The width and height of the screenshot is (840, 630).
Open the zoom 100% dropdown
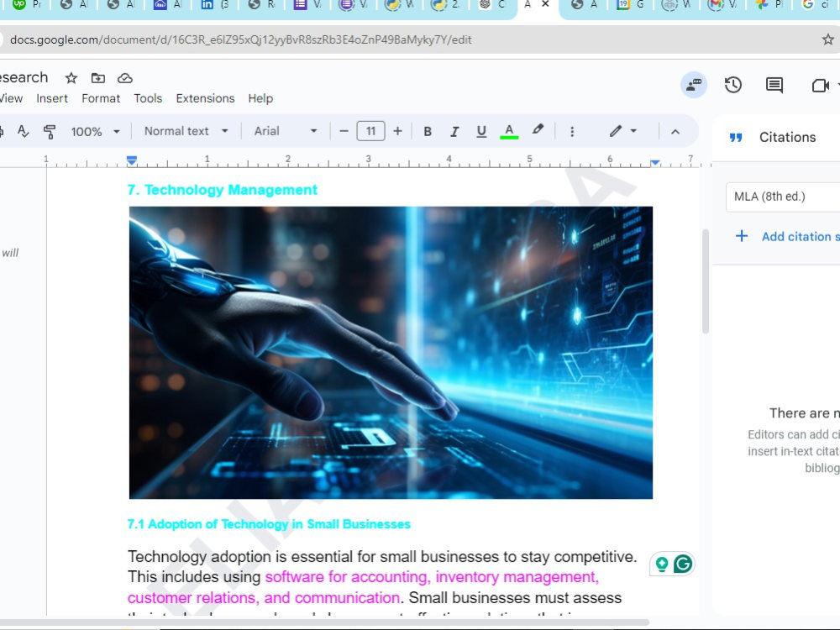click(x=96, y=131)
